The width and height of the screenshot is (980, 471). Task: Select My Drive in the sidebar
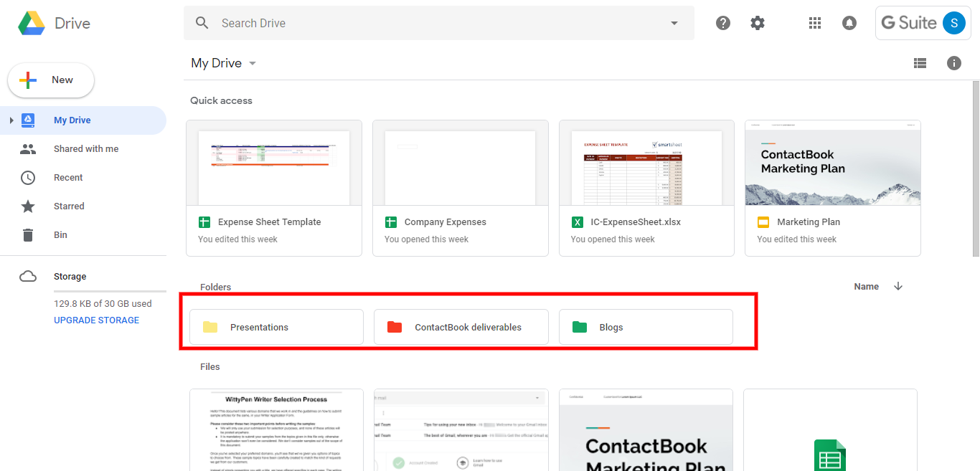pos(83,120)
